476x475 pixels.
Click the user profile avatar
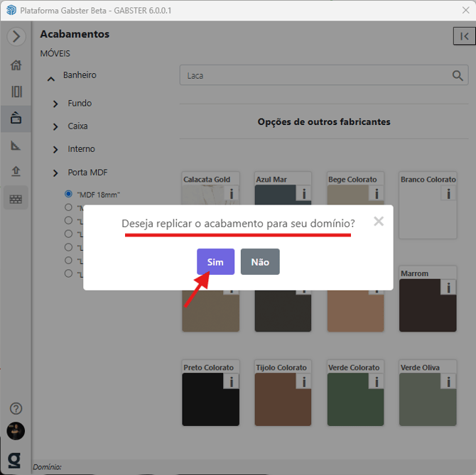(16, 431)
